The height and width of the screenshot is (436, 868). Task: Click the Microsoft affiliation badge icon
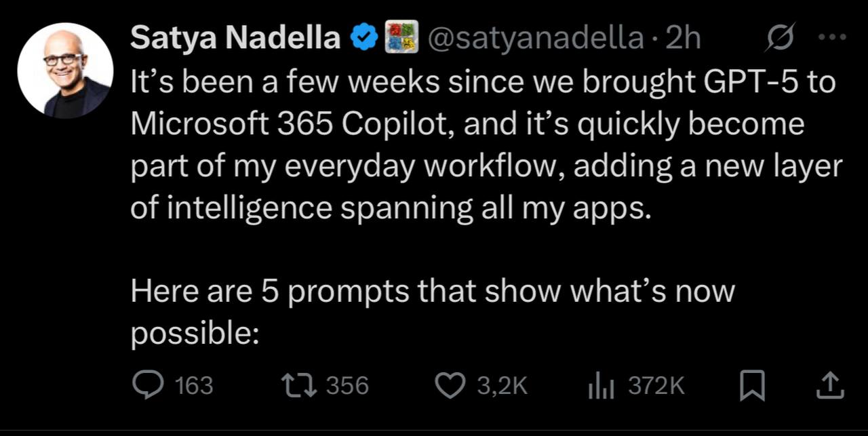tap(399, 40)
